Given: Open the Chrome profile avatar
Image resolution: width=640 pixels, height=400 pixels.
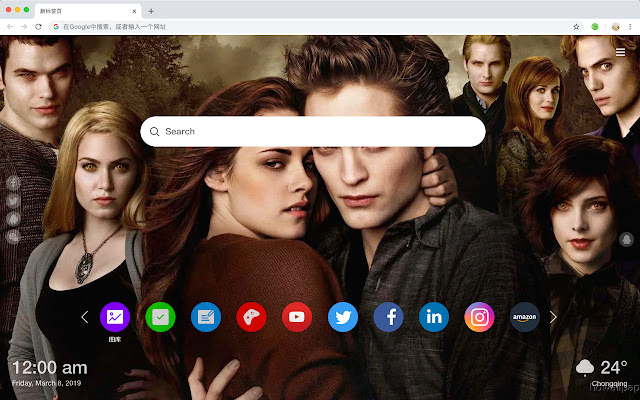Looking at the screenshot, I should 616,27.
